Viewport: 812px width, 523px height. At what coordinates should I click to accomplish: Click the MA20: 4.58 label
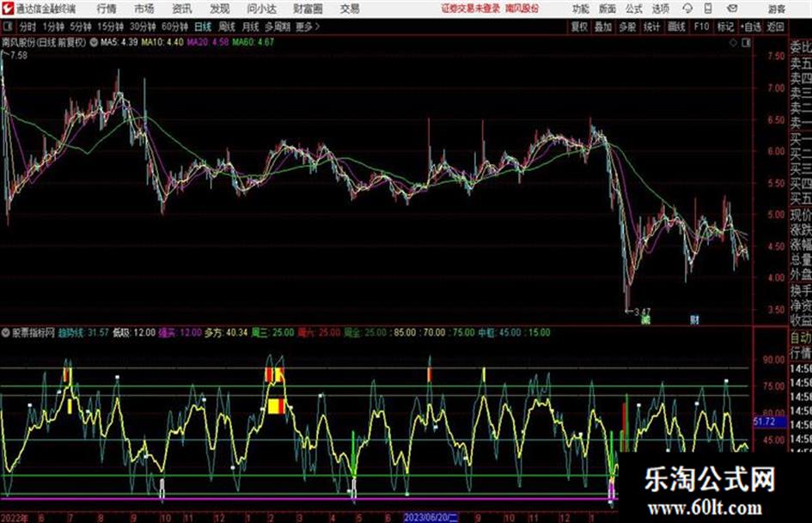click(x=208, y=42)
